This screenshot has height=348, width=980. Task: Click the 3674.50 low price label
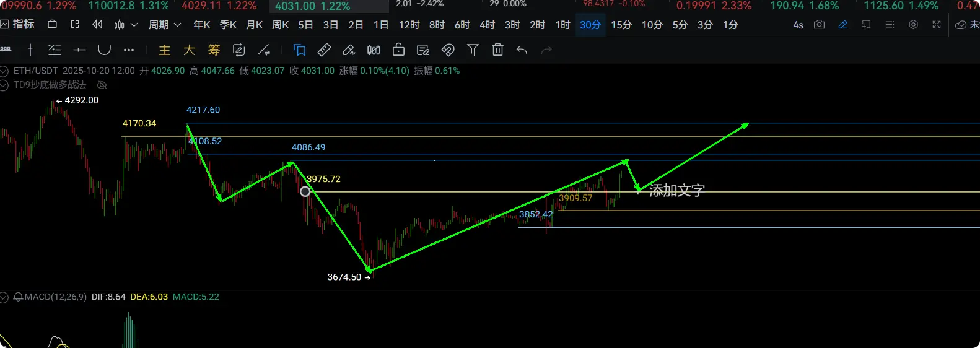point(344,277)
